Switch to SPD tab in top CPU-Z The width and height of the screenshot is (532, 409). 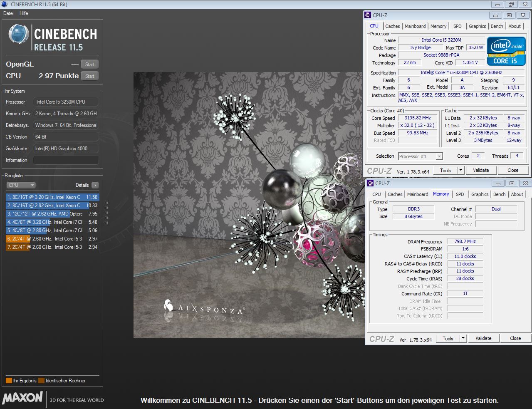click(458, 26)
